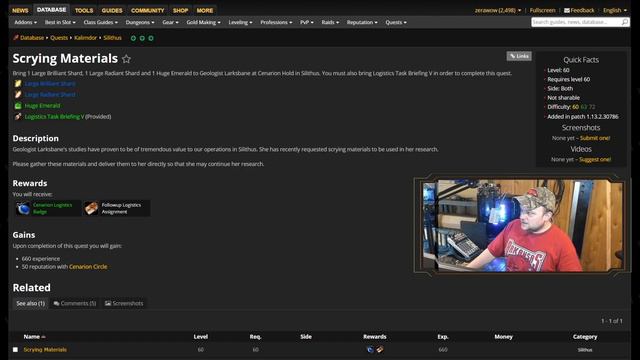This screenshot has width=640, height=360.
Task: Open the SHOP top menu
Action: 180,10
